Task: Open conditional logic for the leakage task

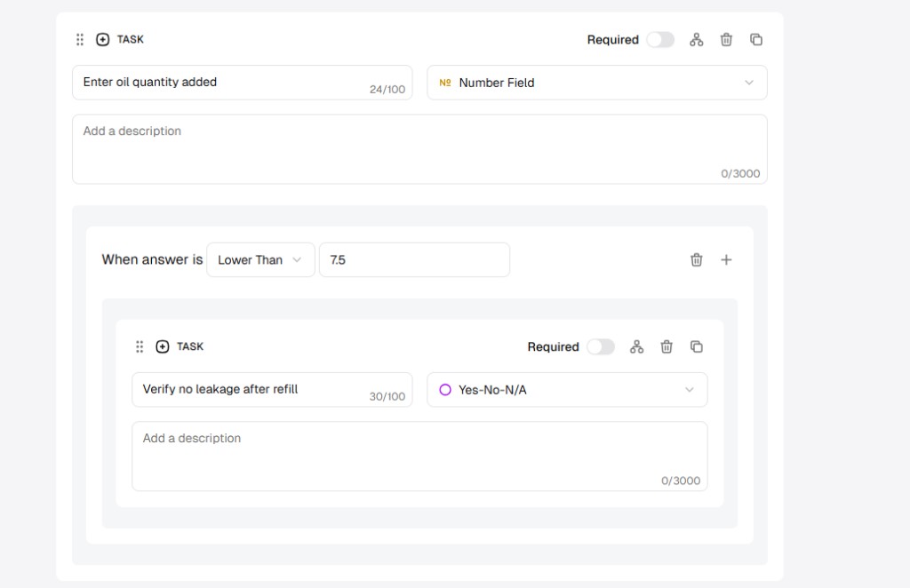Action: [x=636, y=346]
